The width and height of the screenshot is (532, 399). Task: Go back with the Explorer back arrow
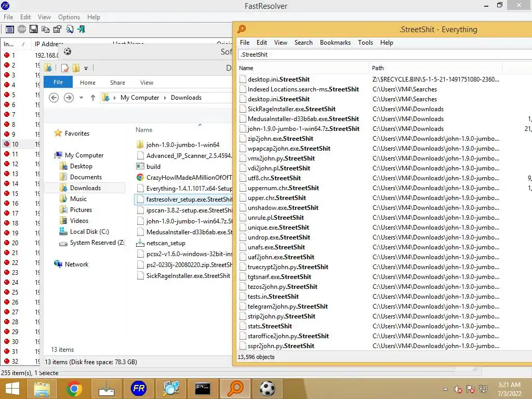[x=54, y=98]
